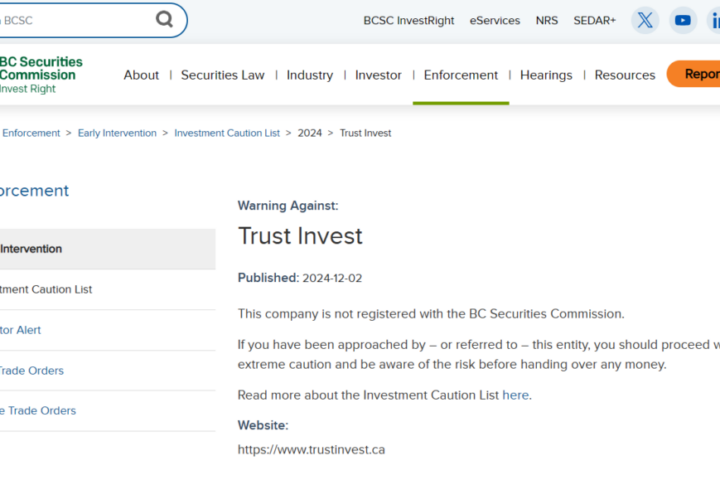Open the Enforcement sidebar heading

[34, 191]
